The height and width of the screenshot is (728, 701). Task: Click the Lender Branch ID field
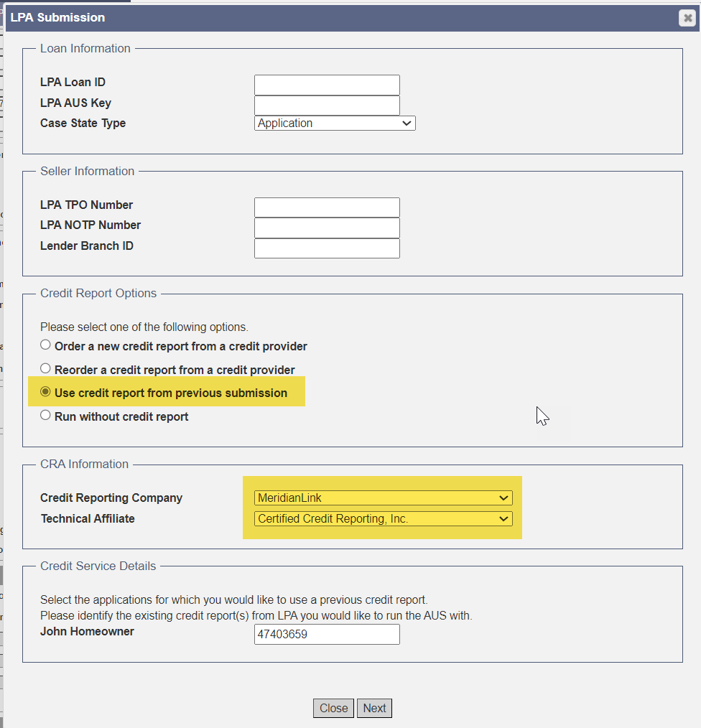327,248
